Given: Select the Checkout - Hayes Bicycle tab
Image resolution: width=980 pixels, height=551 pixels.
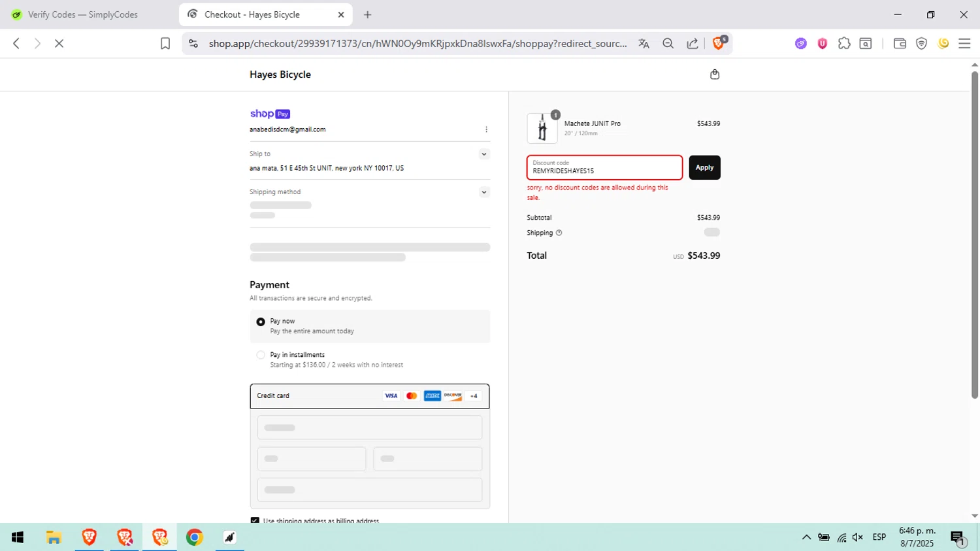Looking at the screenshot, I should tap(266, 14).
